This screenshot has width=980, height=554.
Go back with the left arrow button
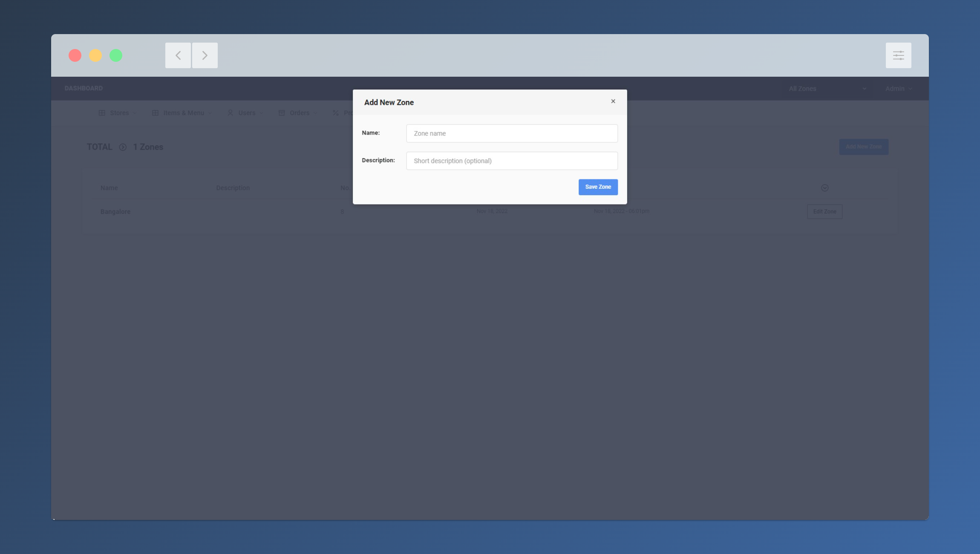178,55
